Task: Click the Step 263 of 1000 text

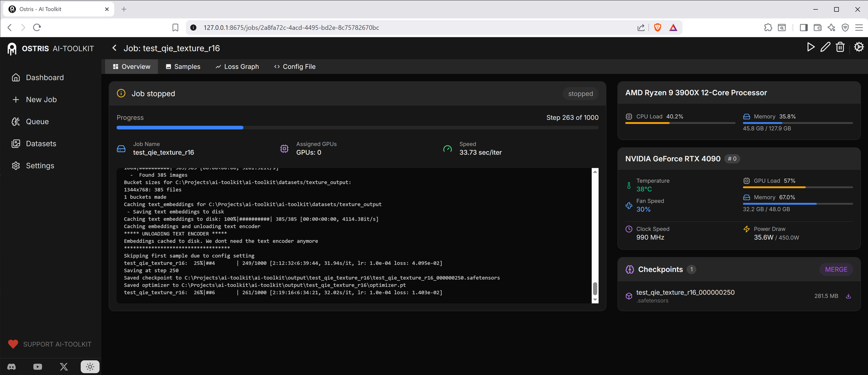Action: coord(572,117)
